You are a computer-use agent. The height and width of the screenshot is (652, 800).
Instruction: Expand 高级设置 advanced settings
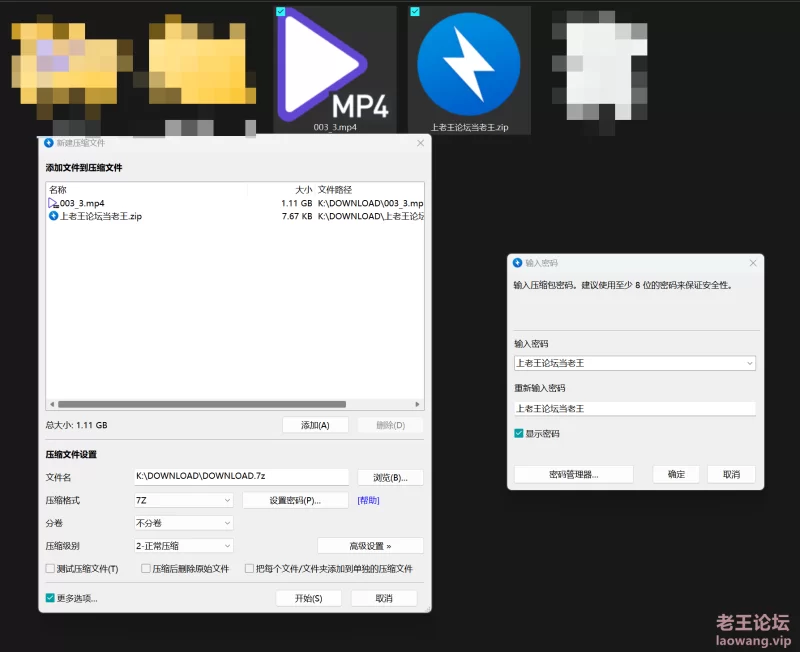click(x=370, y=546)
